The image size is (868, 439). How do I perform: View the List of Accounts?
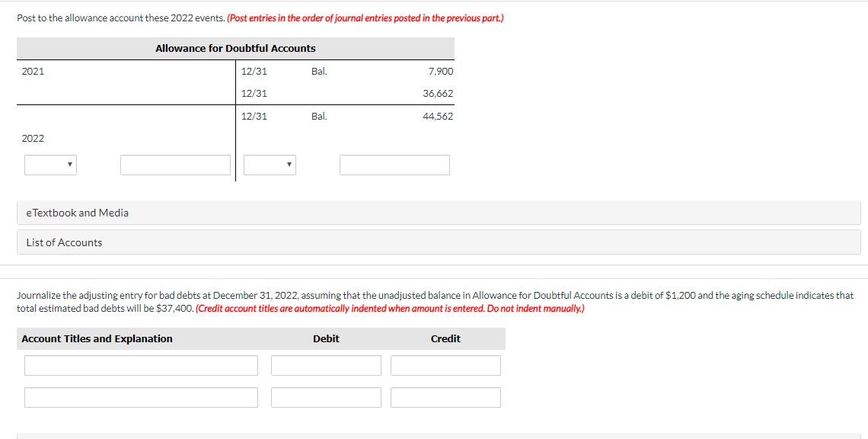(x=63, y=242)
